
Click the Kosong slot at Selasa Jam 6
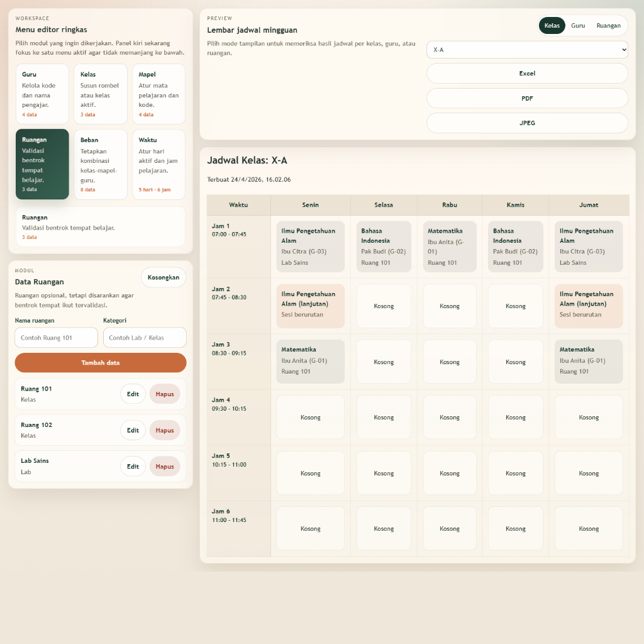[384, 528]
